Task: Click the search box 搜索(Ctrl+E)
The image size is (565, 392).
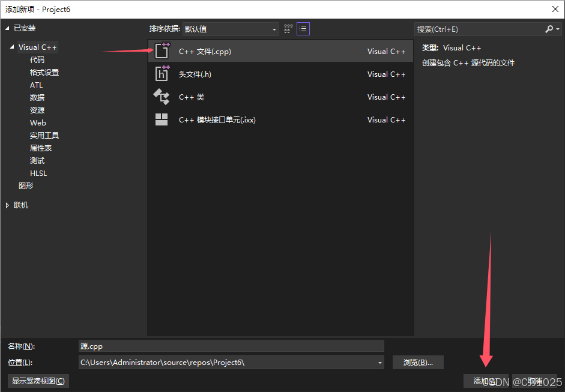Action: pos(474,28)
